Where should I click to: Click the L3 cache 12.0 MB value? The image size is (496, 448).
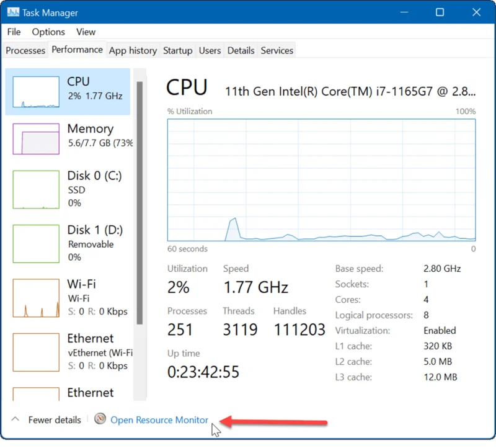[440, 377]
